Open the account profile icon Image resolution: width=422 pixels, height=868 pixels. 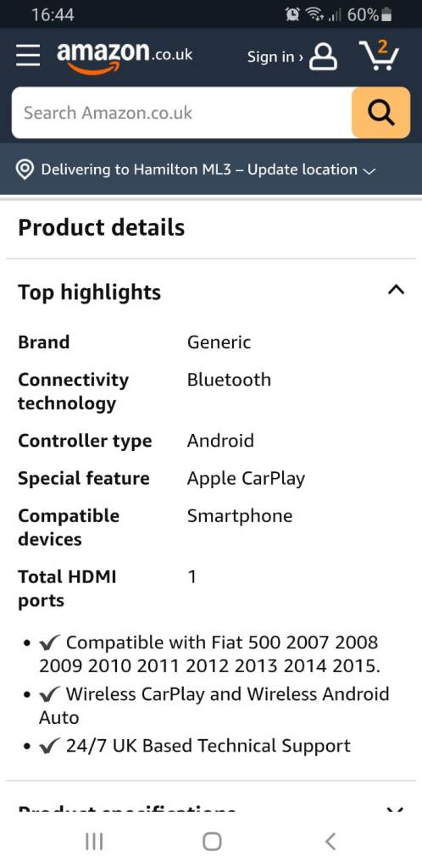click(x=323, y=57)
